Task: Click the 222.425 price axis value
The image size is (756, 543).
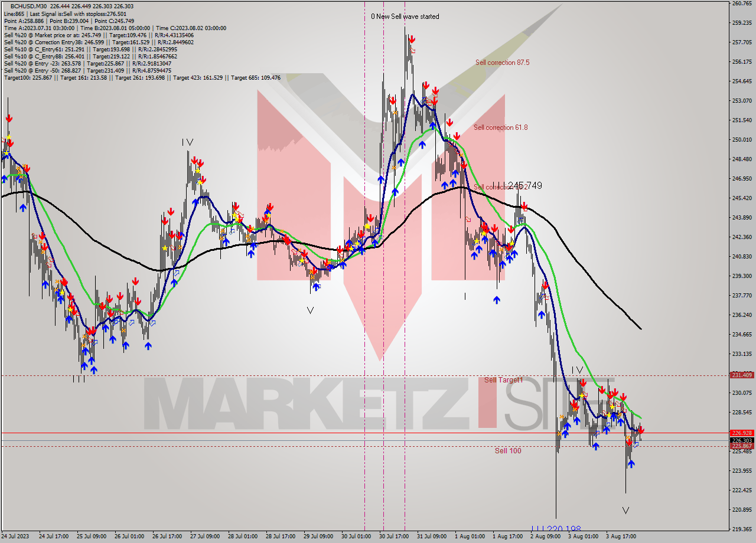Action: [742, 490]
